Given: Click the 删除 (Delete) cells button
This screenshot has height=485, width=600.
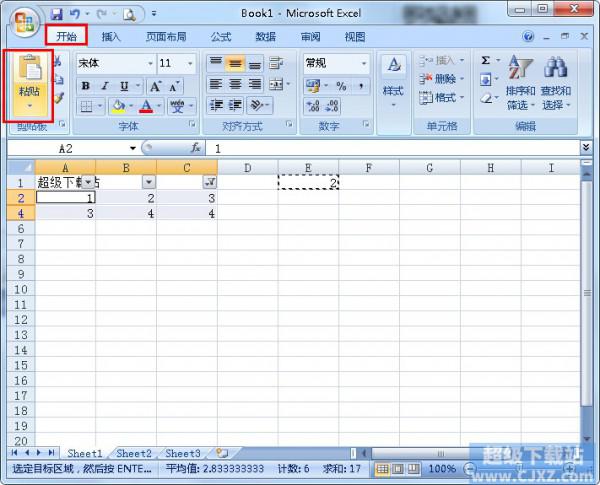Looking at the screenshot, I should tap(442, 79).
